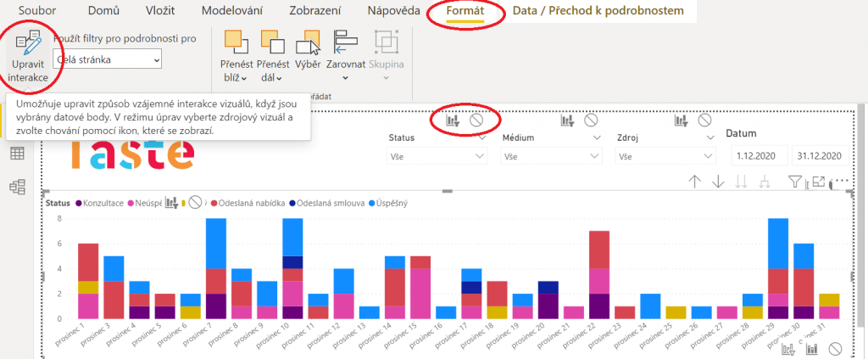Viewport: 868px width, 359px height.
Task: Switch to the model view in sidebar
Action: click(17, 186)
